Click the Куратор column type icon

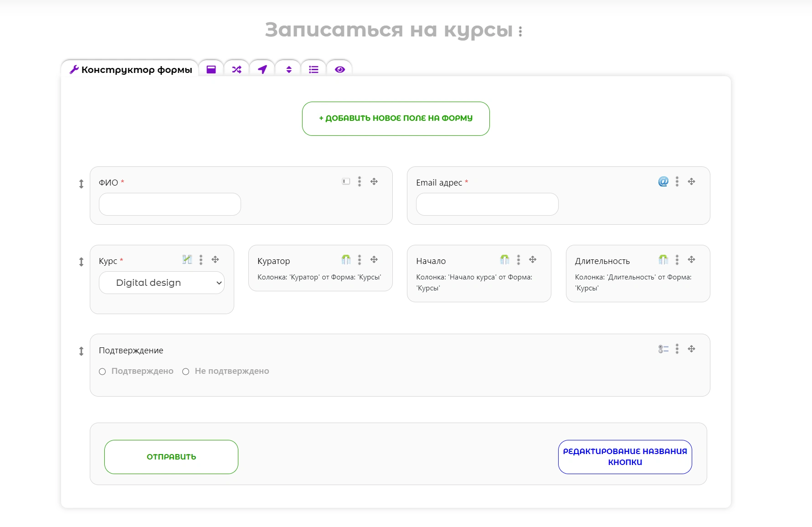[346, 259]
